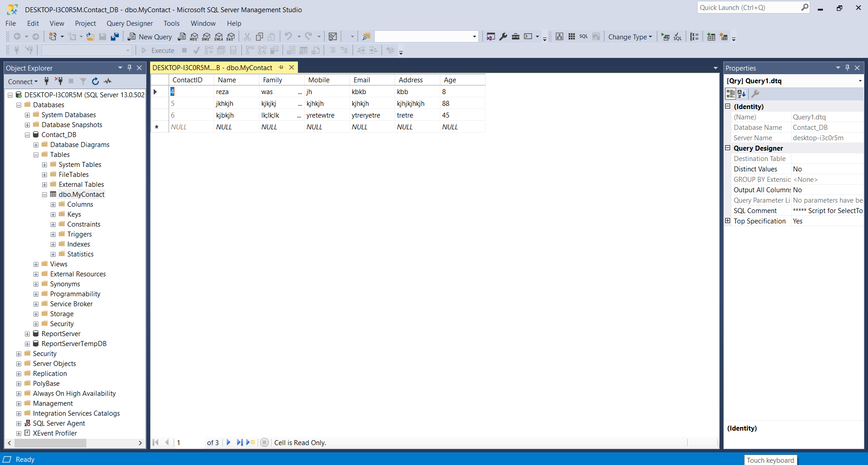Screen dimensions: 868x465
Task: Toggle the Diagram pane view
Action: pos(559,37)
